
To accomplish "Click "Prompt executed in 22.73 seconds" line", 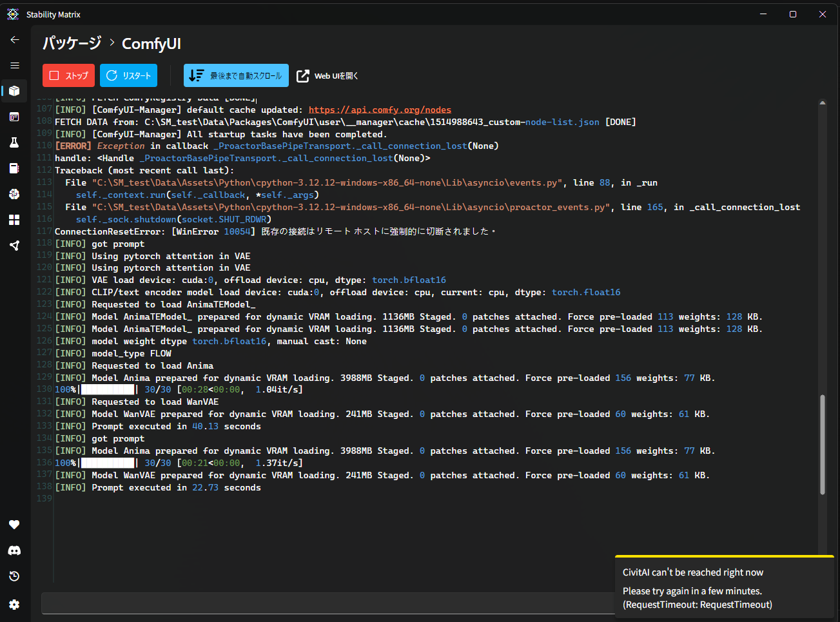I will [x=158, y=488].
